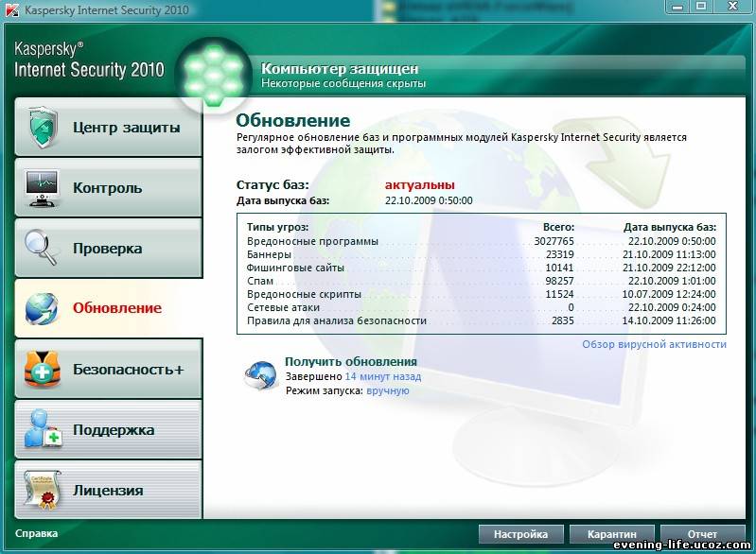Select the 'Вредоносные скрипты' row label
The height and width of the screenshot is (554, 756).
pyautogui.click(x=304, y=294)
